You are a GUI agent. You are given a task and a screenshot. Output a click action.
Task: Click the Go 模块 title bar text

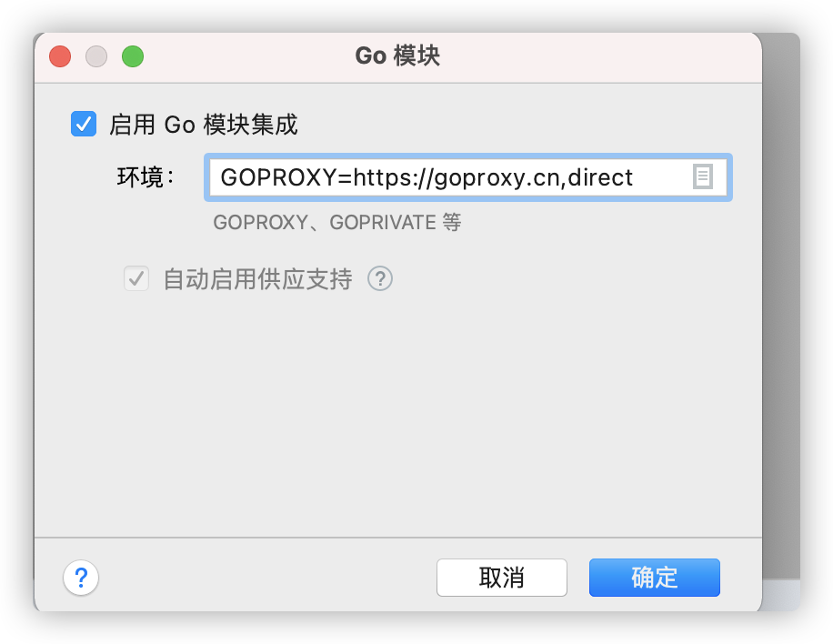pos(397,55)
